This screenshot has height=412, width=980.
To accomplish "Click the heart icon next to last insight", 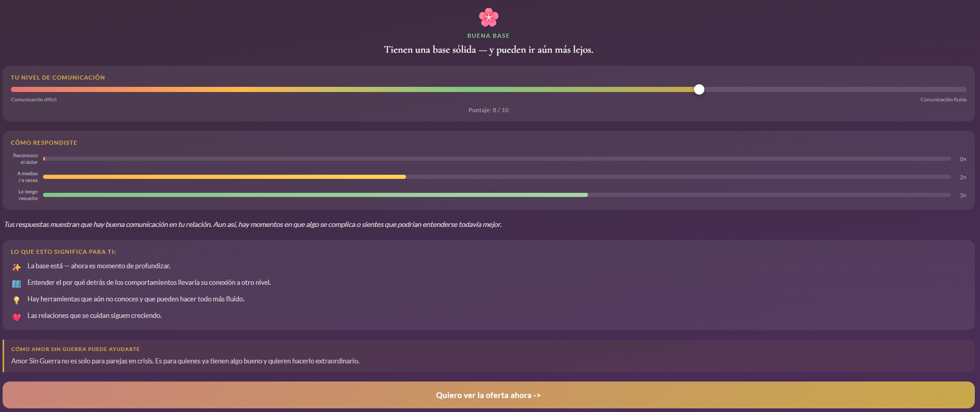I will [16, 315].
